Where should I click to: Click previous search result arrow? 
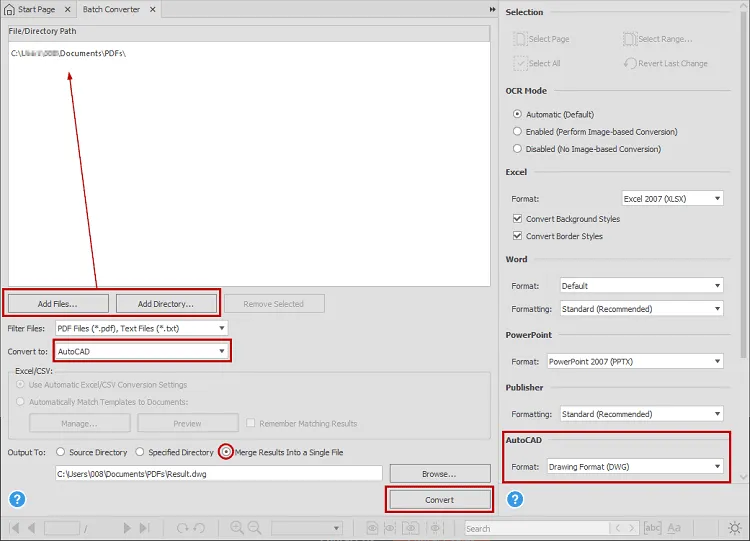pyautogui.click(x=618, y=528)
